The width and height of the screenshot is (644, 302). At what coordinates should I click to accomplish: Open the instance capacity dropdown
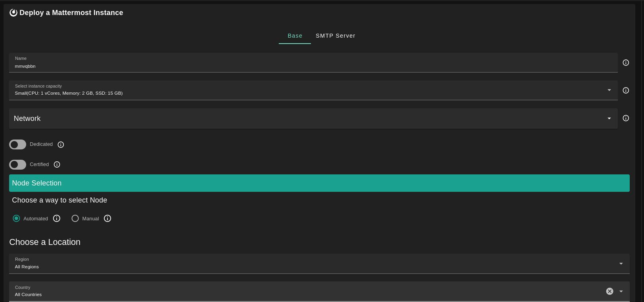pyautogui.click(x=609, y=90)
